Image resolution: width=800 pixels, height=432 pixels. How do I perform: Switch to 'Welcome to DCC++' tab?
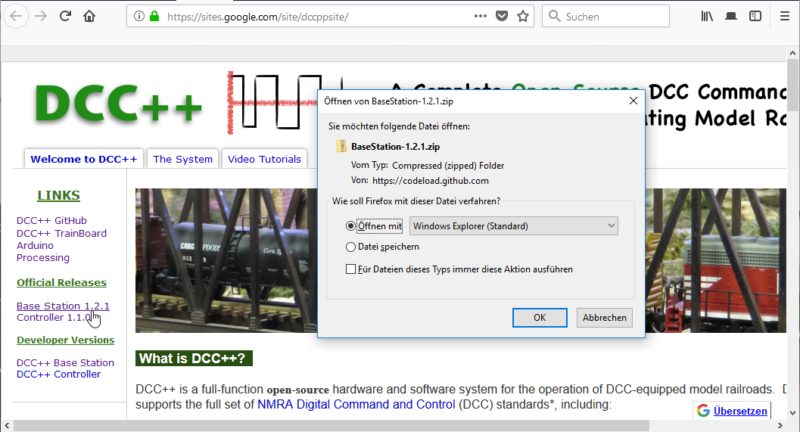click(84, 159)
